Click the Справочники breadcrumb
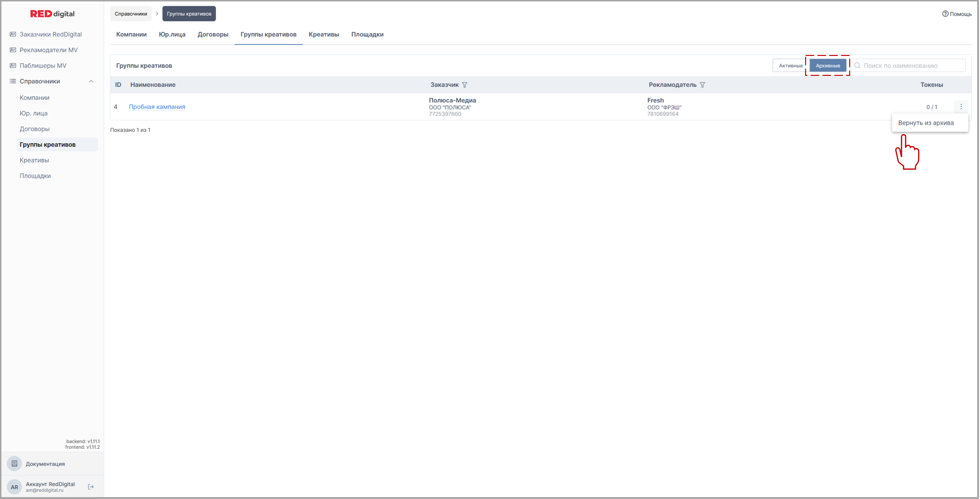 pos(131,14)
